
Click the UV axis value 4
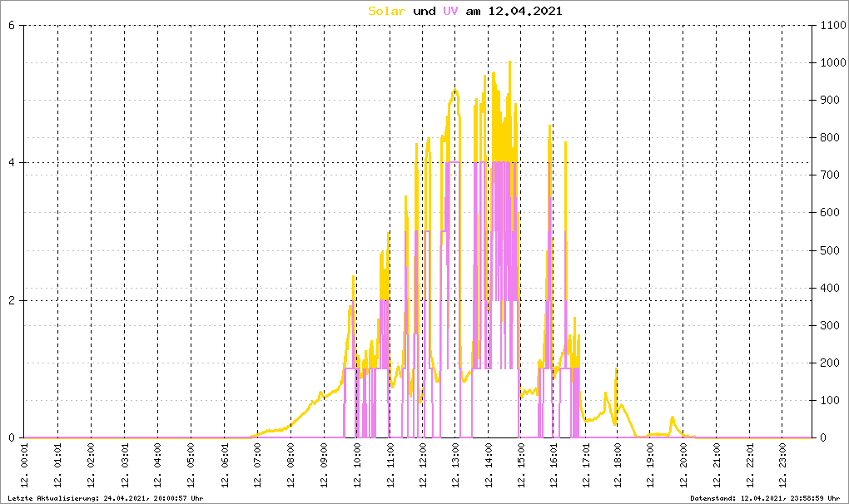[12, 163]
